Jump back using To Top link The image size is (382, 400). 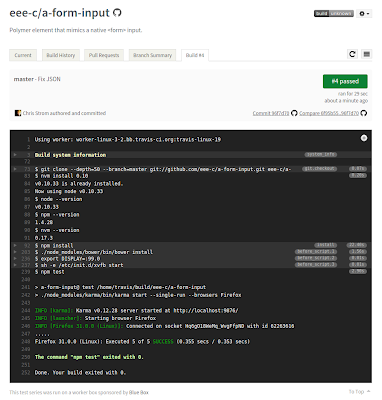(x=359, y=392)
